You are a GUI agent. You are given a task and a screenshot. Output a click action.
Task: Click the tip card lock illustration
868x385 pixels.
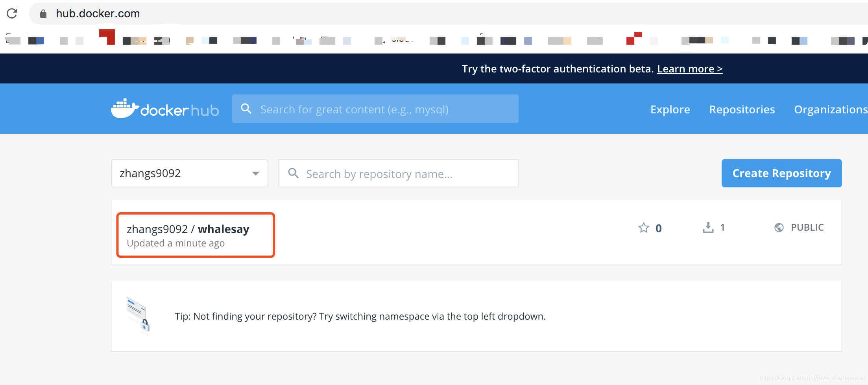[x=138, y=316]
